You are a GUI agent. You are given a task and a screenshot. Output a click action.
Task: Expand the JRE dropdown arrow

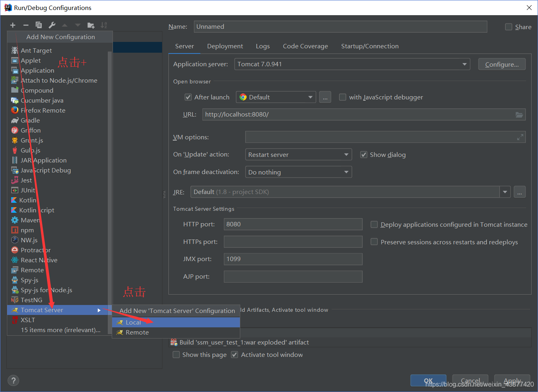click(x=505, y=192)
